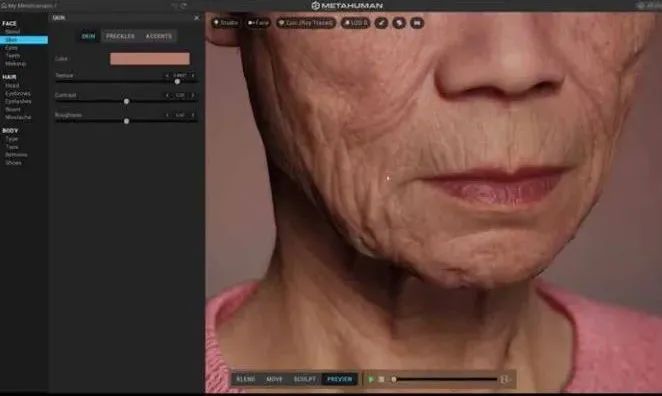Close the Skin panel
662x396 pixels.
tap(196, 18)
